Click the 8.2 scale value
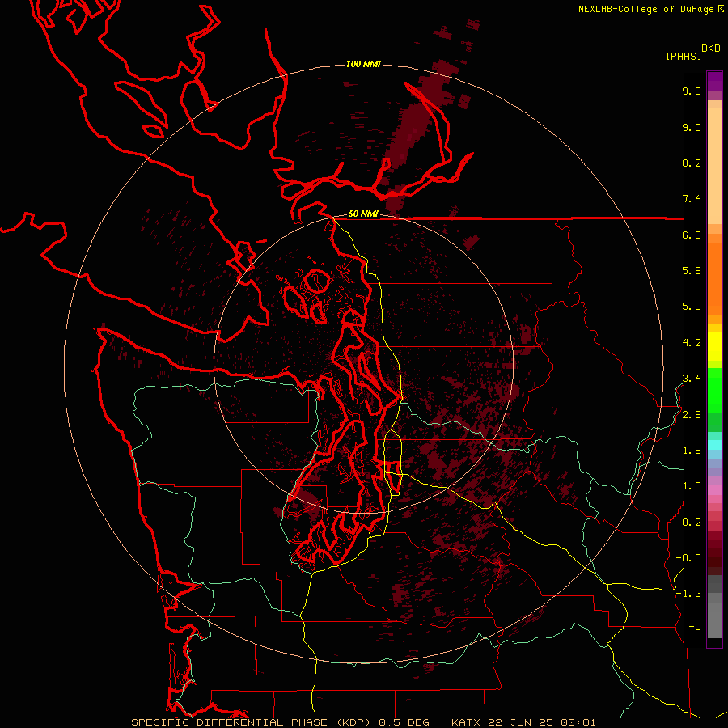The image size is (728, 728). tap(692, 163)
